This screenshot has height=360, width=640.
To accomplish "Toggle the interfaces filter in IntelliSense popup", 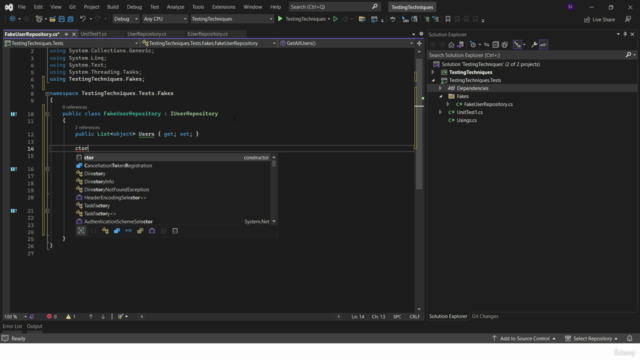I will click(129, 231).
